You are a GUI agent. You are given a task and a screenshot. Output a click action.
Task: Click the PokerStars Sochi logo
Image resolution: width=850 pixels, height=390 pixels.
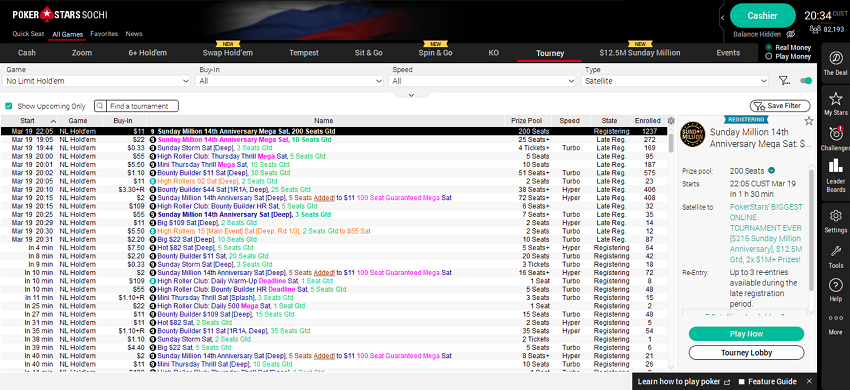pyautogui.click(x=60, y=14)
